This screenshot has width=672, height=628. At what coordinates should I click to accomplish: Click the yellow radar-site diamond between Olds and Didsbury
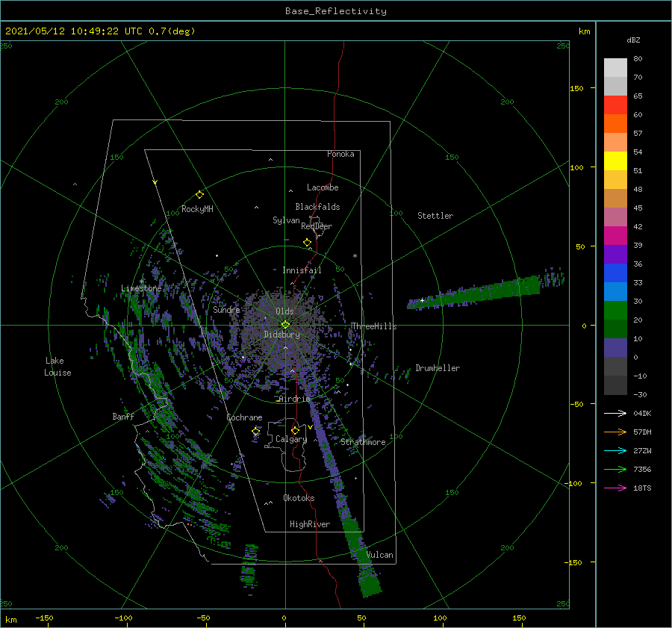285,325
